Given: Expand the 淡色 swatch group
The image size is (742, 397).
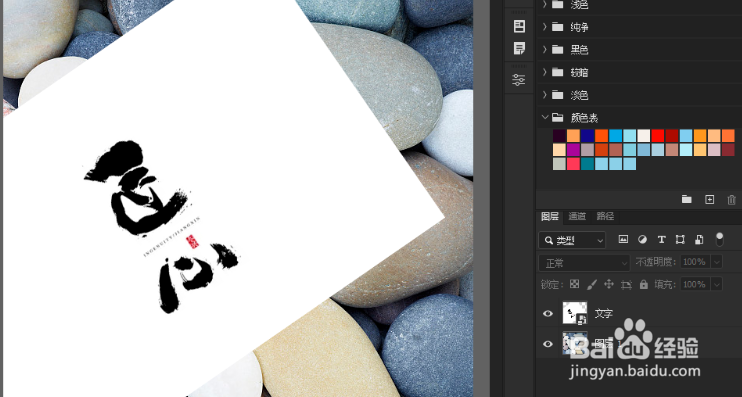Looking at the screenshot, I should pyautogui.click(x=544, y=94).
